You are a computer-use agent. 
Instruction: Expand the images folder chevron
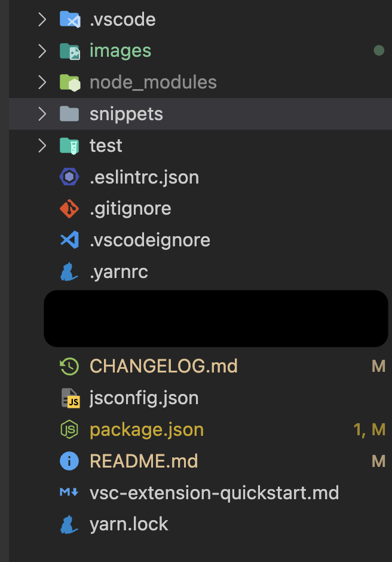(x=42, y=51)
